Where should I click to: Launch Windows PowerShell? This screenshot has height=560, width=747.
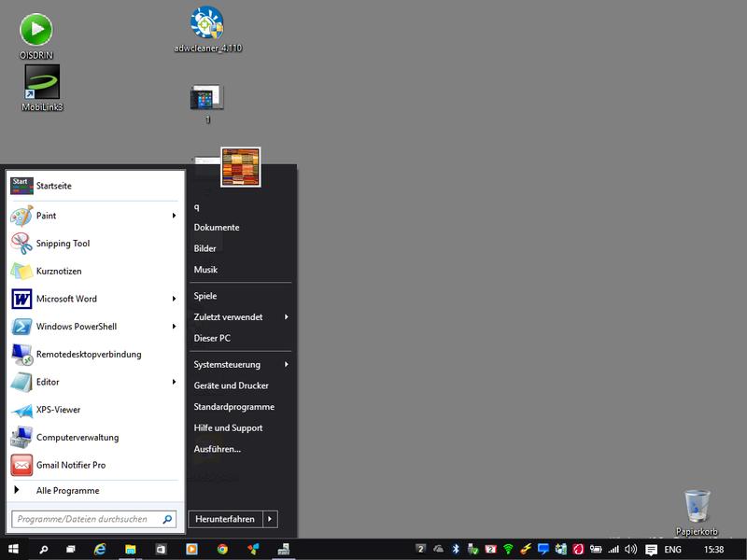tap(93, 326)
